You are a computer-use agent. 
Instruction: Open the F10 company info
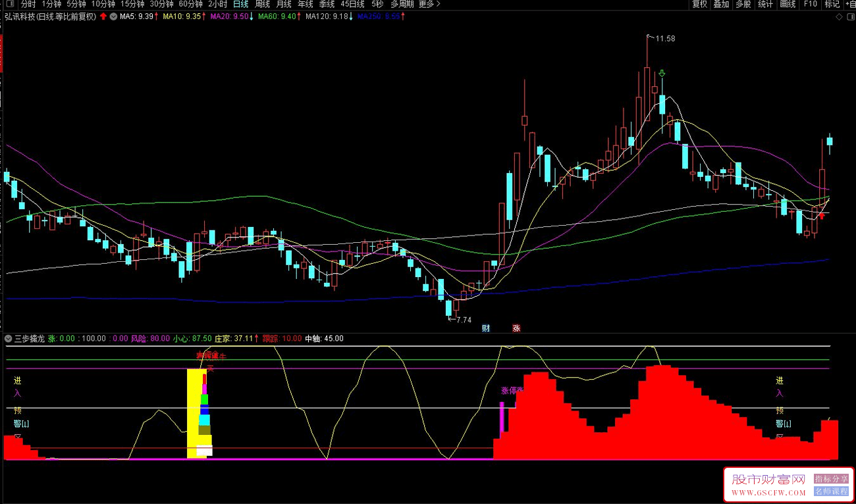point(810,4)
